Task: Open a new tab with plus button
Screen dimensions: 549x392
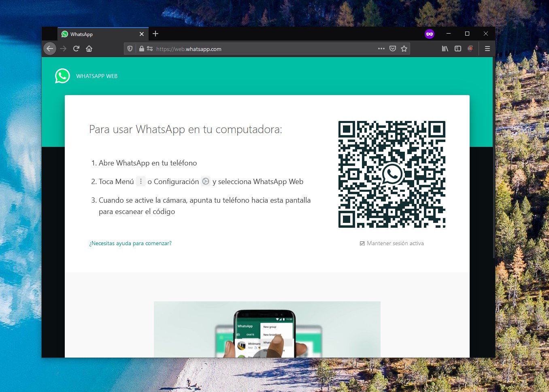Action: pyautogui.click(x=155, y=34)
